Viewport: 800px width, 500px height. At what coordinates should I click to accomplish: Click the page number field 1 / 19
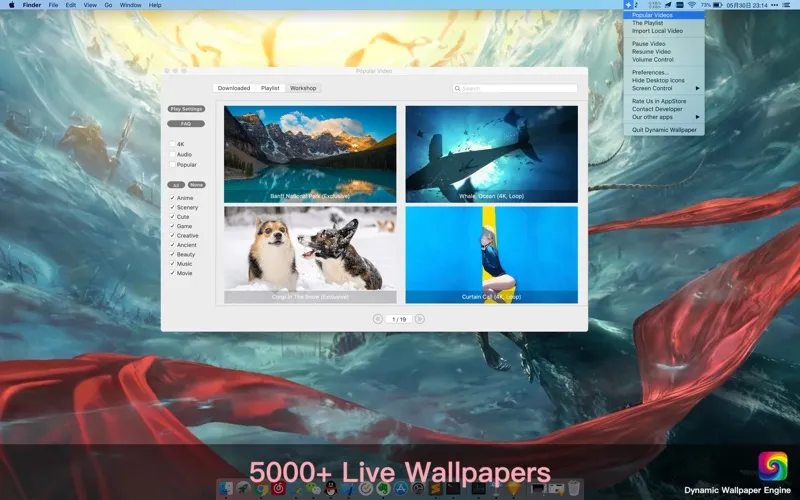point(398,319)
